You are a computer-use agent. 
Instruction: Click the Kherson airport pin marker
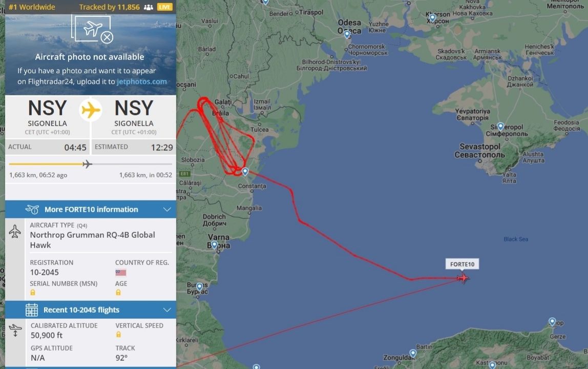(x=432, y=17)
